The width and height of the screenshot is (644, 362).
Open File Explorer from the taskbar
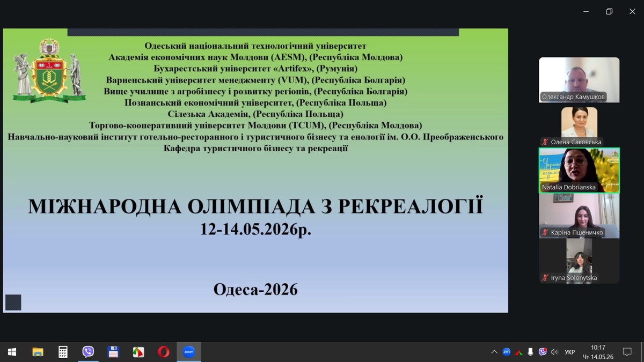[x=38, y=352]
